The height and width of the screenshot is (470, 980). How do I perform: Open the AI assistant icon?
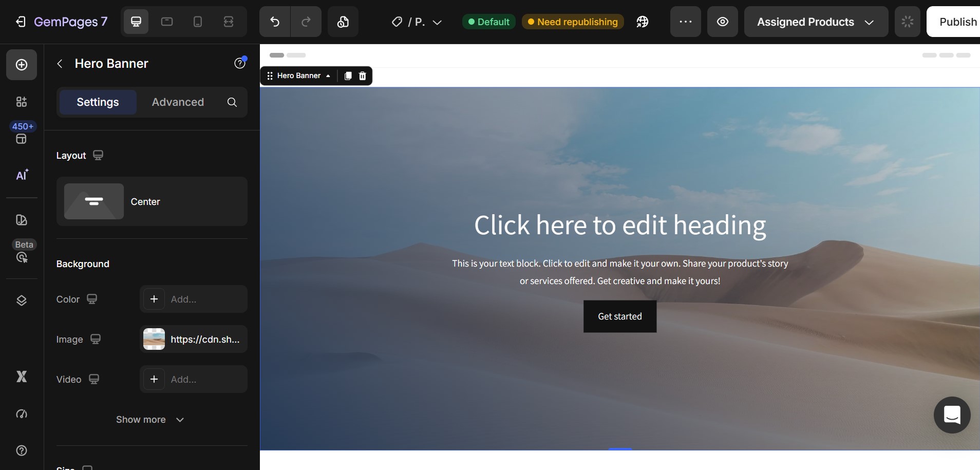coord(22,175)
